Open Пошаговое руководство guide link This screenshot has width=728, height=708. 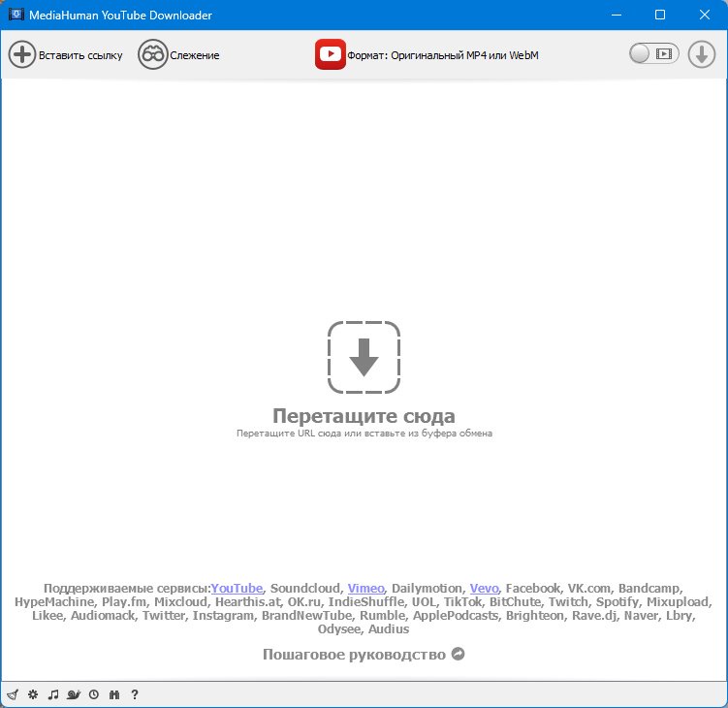354,654
